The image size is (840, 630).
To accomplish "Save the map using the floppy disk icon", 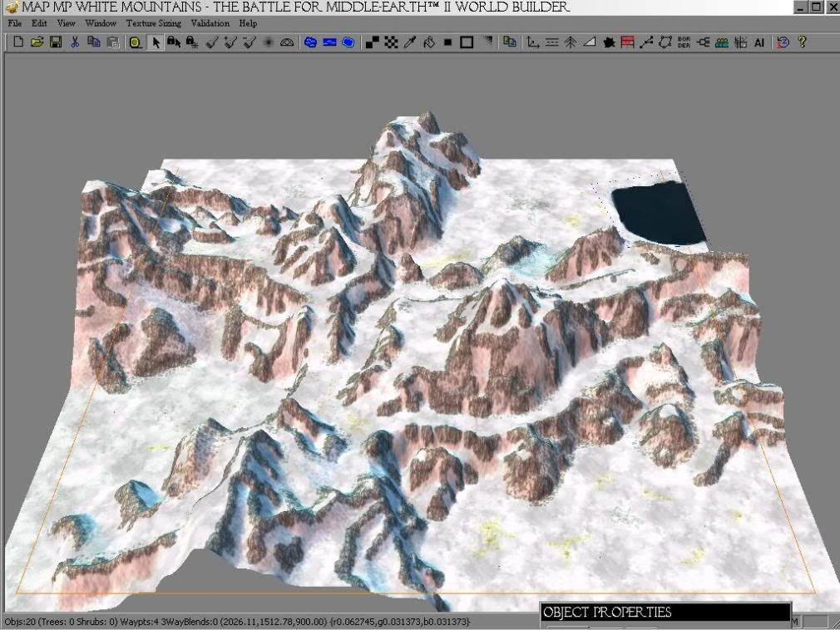I will pos(55,42).
